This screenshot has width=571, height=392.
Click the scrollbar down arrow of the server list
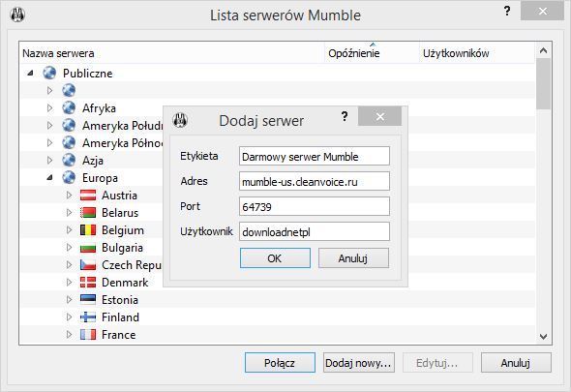[x=543, y=336]
